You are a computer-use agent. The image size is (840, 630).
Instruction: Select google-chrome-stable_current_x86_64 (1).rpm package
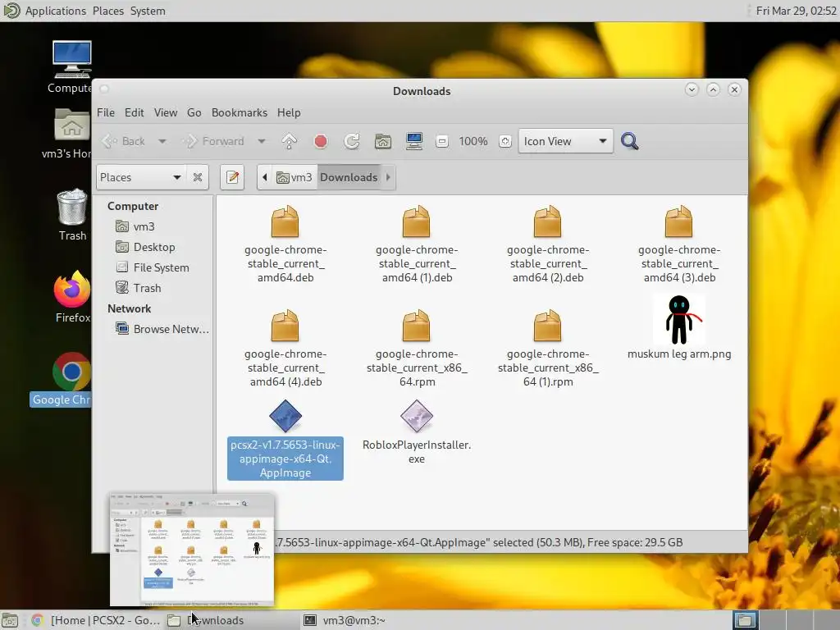coord(547,348)
